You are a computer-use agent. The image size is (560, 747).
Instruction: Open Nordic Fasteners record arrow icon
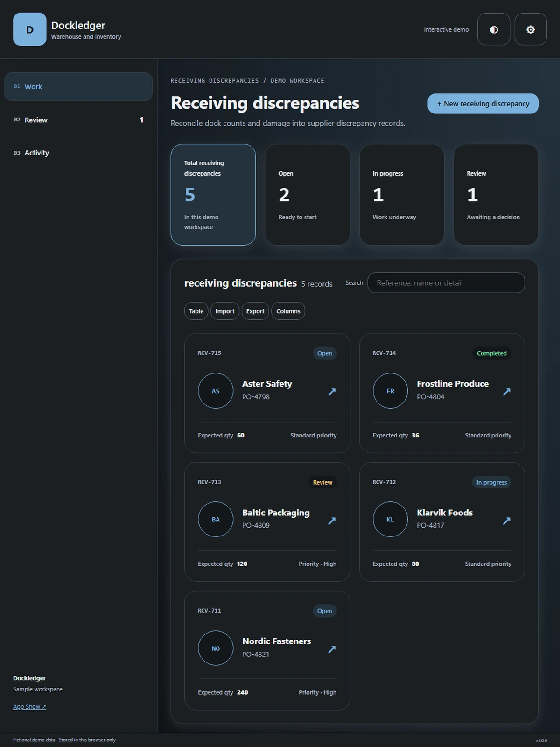(332, 649)
